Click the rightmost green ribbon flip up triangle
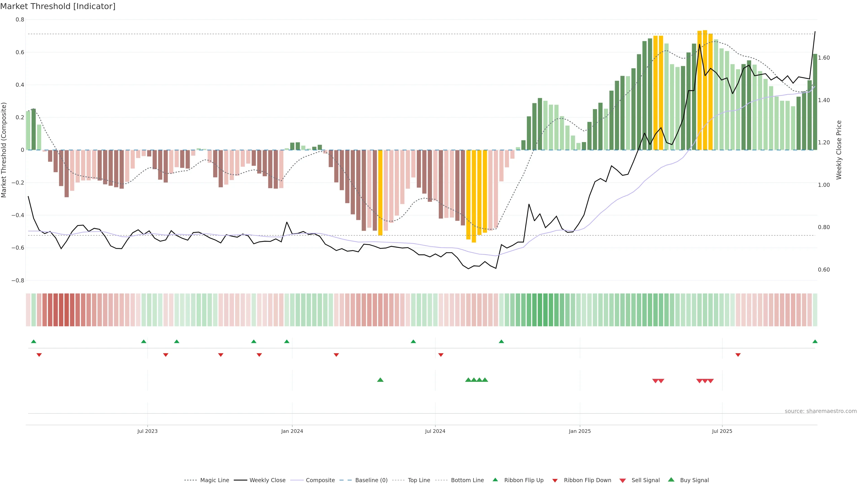 tap(815, 342)
